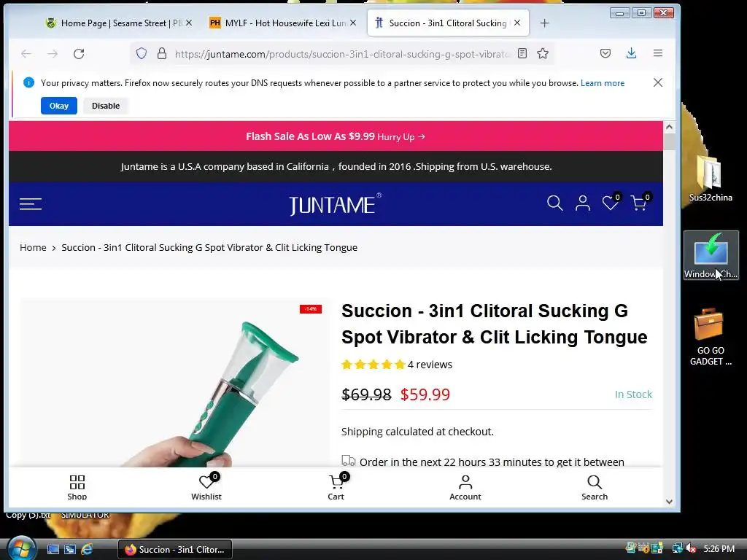Click the page scrollbar down arrow
This screenshot has width=747, height=560.
pos(669,502)
